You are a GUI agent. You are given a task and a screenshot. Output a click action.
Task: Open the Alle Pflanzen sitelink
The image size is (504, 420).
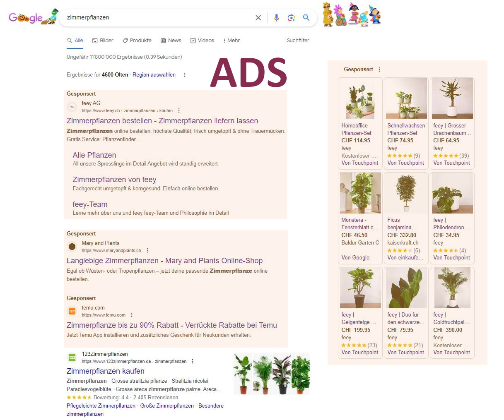(94, 155)
